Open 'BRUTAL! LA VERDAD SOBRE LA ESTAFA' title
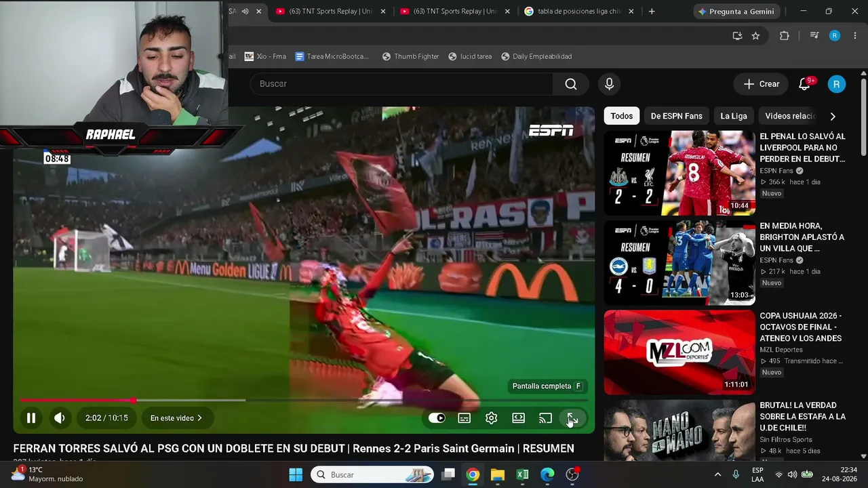 (x=802, y=416)
